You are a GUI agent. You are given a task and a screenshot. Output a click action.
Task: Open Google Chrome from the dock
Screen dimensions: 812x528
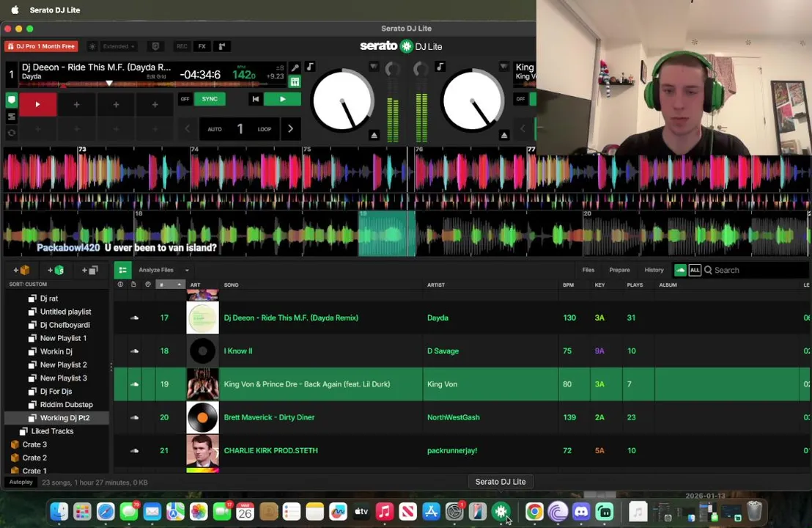(x=534, y=512)
